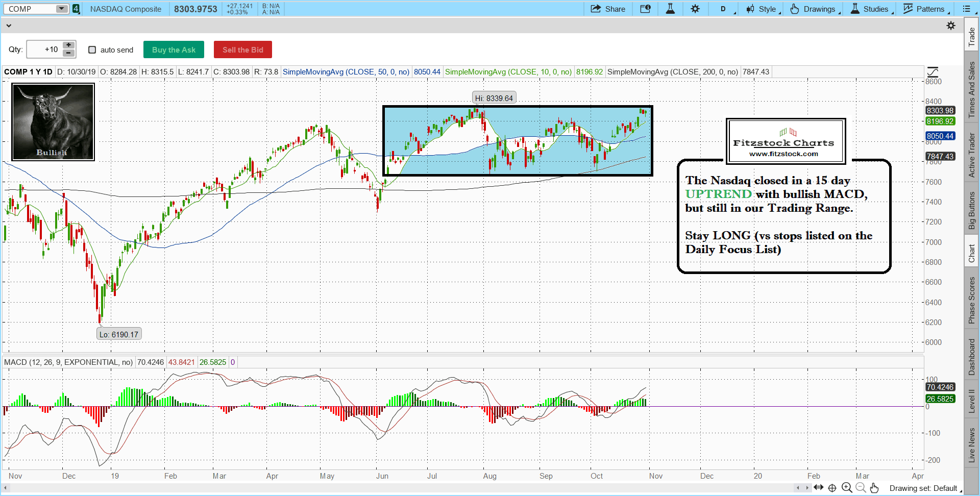980x496 pixels.
Task: Decrease quantity with minus stepper
Action: click(x=68, y=54)
